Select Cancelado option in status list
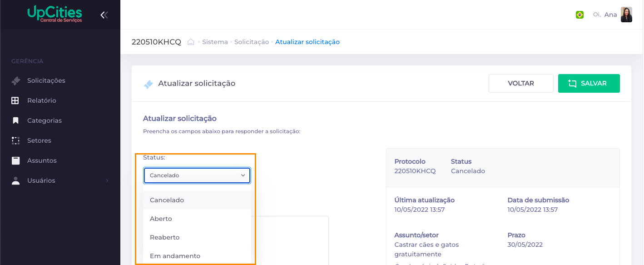This screenshot has height=265, width=644. [x=197, y=200]
